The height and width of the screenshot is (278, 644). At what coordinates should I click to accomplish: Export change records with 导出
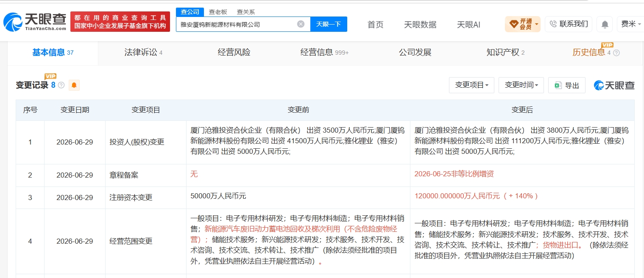coord(566,85)
